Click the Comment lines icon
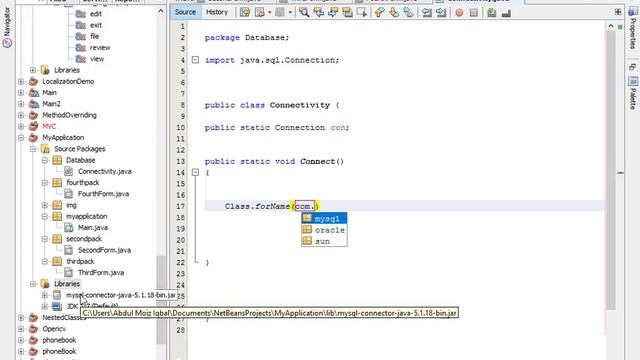 click(491, 13)
